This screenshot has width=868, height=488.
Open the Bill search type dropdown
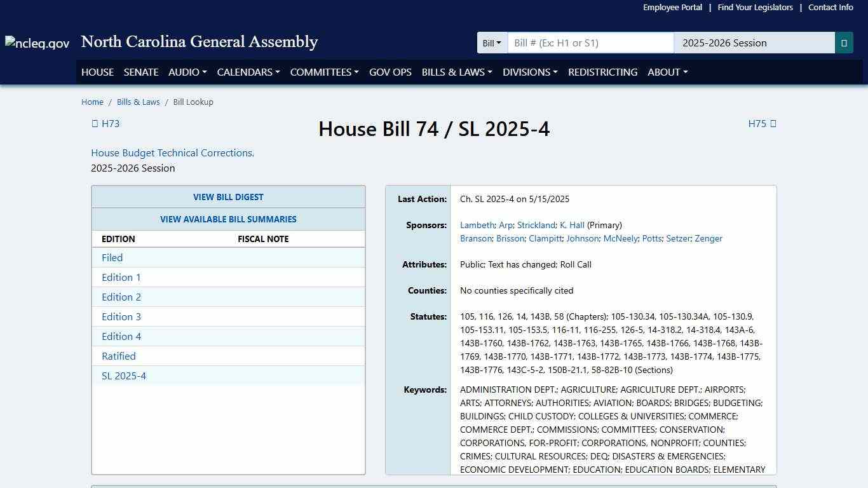[492, 43]
